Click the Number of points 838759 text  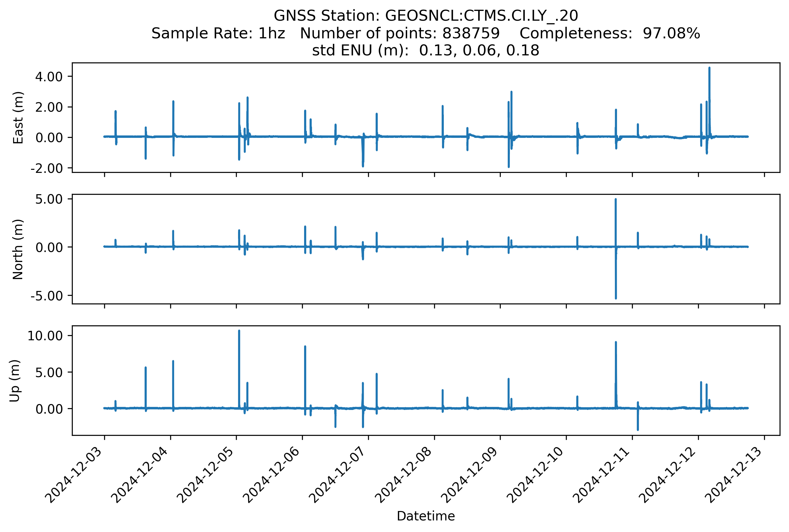(x=400, y=33)
